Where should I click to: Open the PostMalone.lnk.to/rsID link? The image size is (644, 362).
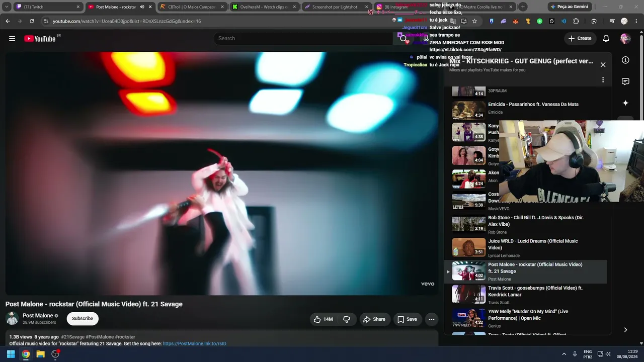tap(194, 344)
